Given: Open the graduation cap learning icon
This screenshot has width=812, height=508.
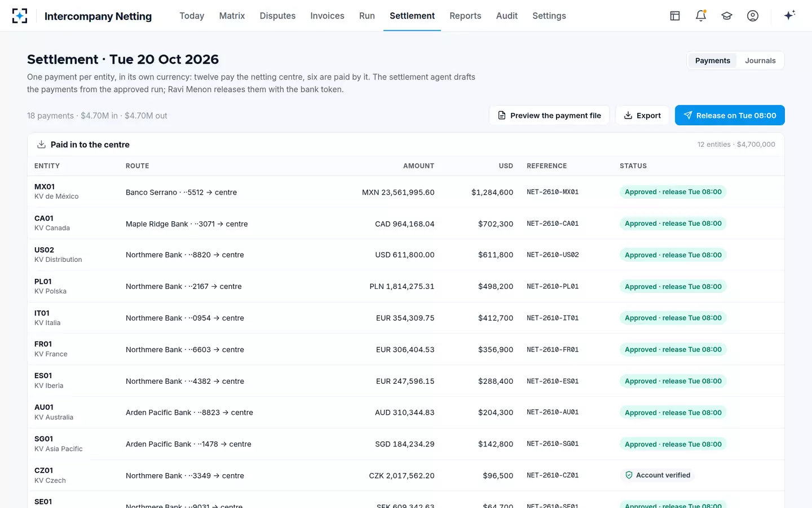Looking at the screenshot, I should pos(727,16).
